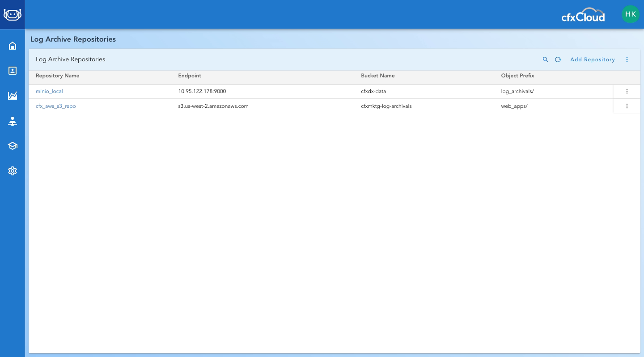
Task: Click the refresh icon in panel header
Action: (x=558, y=59)
